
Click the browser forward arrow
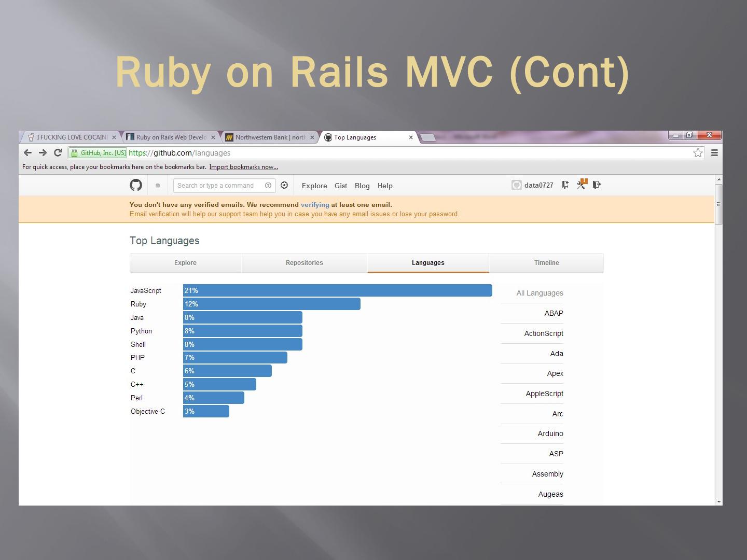click(x=43, y=152)
